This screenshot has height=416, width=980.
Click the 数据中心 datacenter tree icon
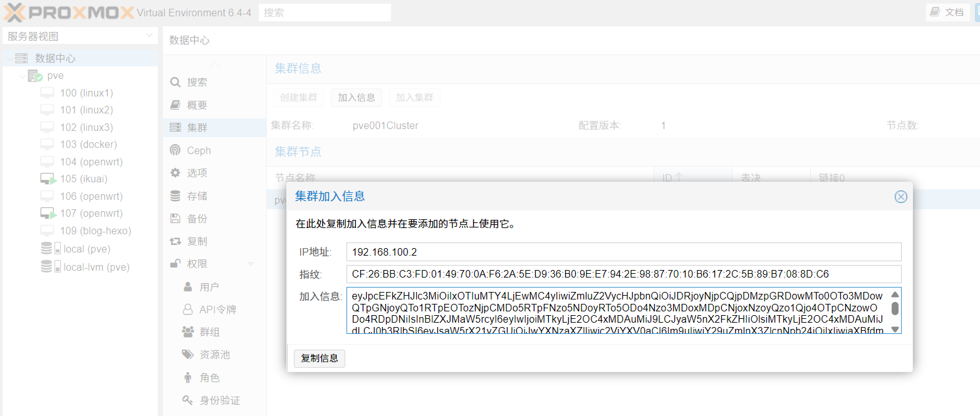click(22, 58)
